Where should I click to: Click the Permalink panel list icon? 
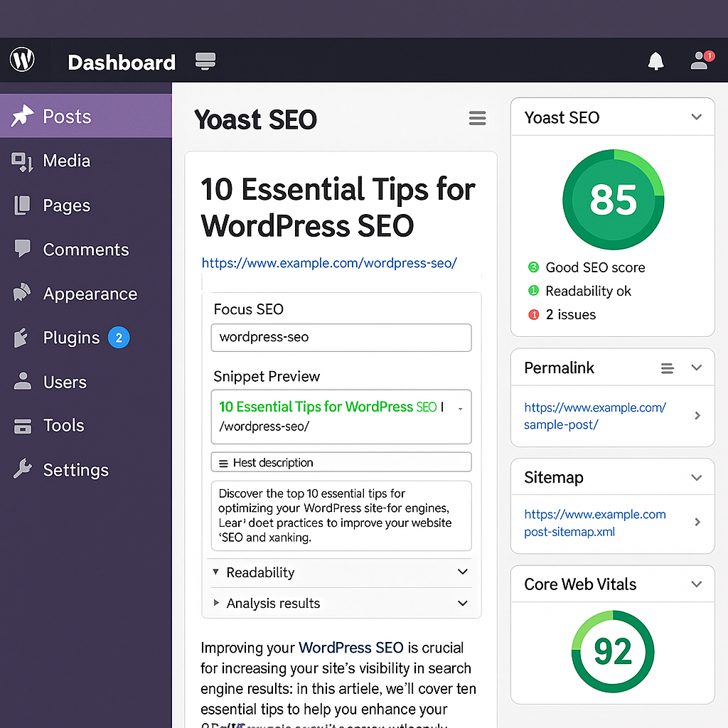pyautogui.click(x=667, y=368)
